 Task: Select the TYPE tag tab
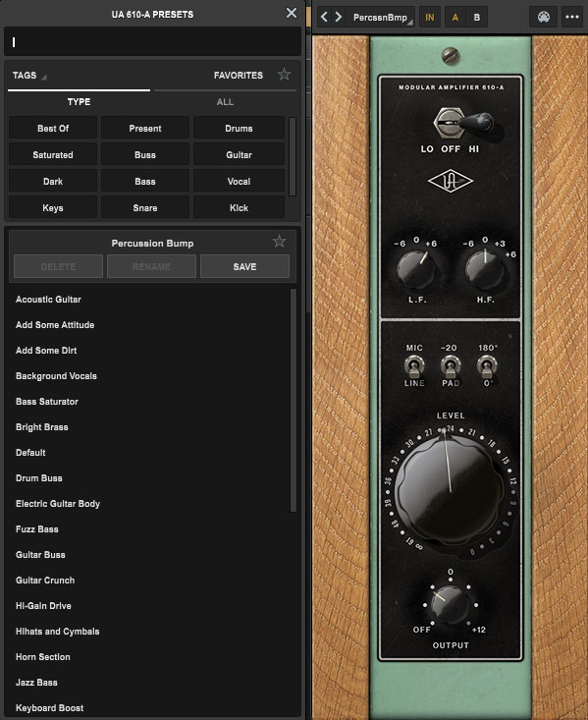click(x=79, y=102)
